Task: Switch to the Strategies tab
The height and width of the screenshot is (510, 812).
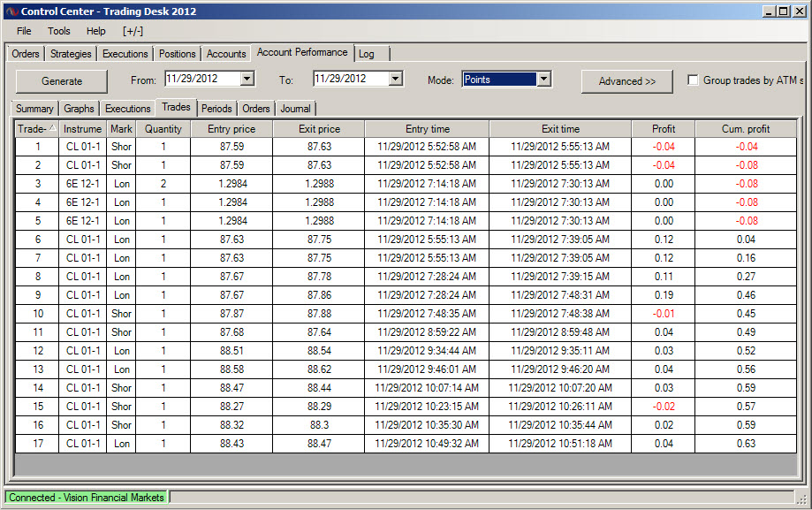Action: point(71,54)
